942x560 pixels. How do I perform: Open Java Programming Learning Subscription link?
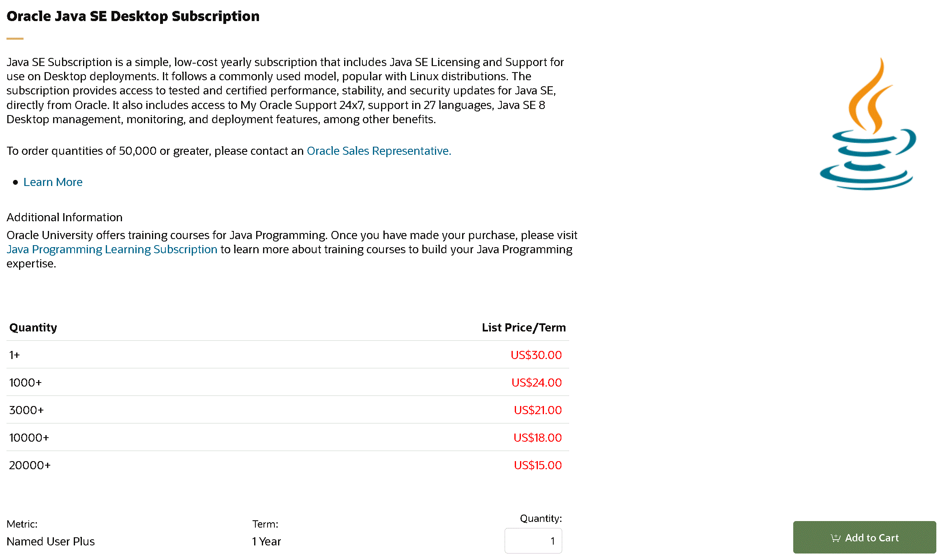[x=112, y=249]
